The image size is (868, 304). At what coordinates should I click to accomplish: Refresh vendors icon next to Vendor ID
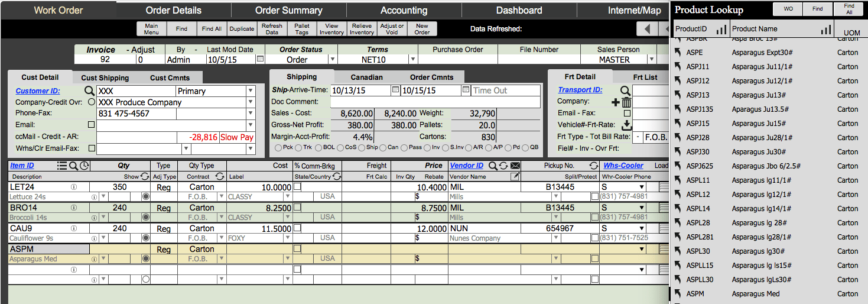coord(503,166)
